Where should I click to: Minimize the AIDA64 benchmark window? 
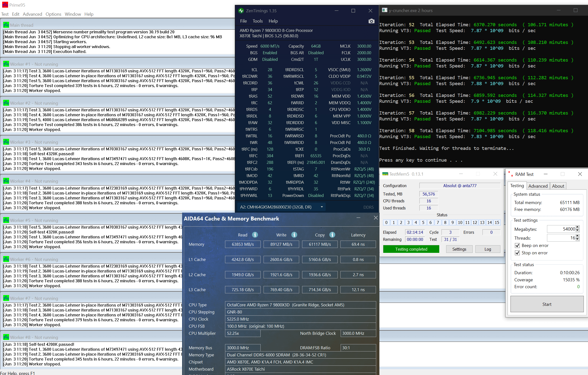[x=358, y=218]
